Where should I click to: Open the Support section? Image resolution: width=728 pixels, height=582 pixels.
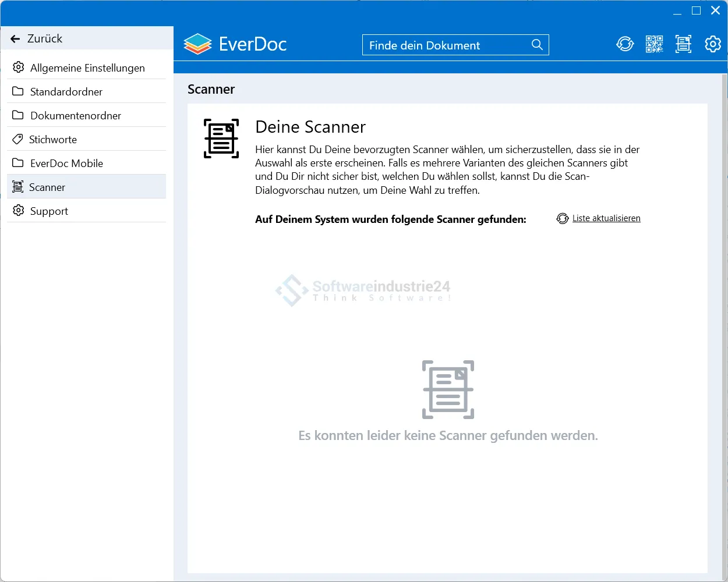click(x=49, y=211)
